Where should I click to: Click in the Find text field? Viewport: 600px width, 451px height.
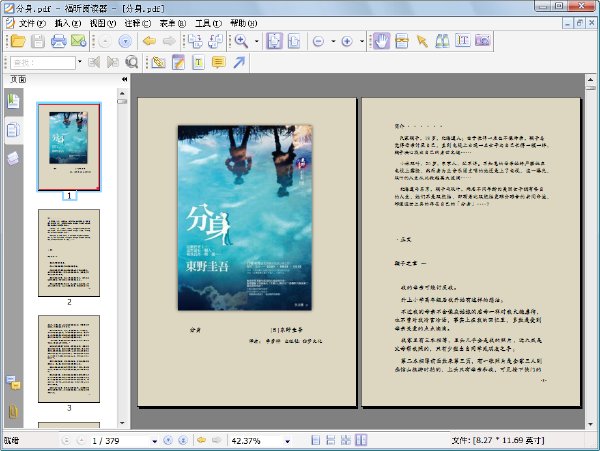click(43, 62)
